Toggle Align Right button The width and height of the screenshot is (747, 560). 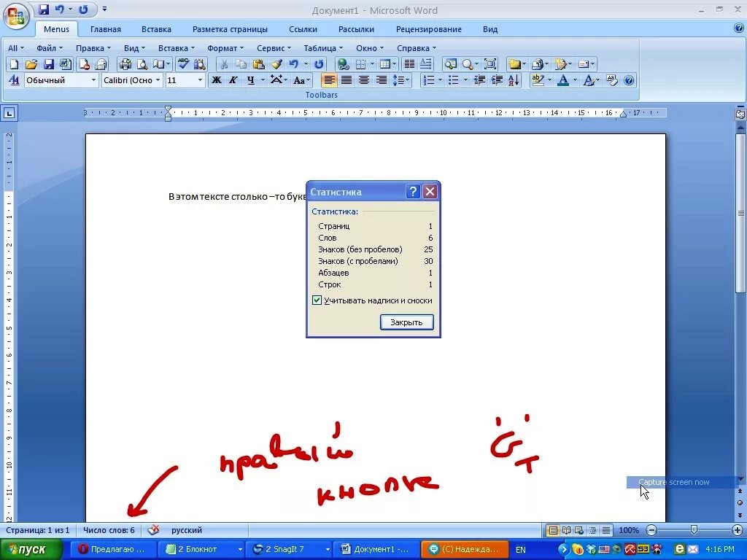coord(381,80)
